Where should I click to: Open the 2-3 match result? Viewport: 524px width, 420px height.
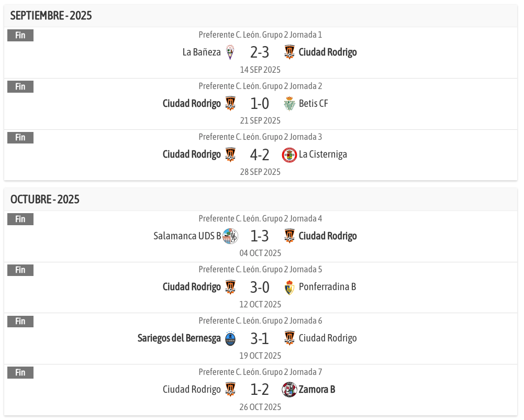(259, 52)
